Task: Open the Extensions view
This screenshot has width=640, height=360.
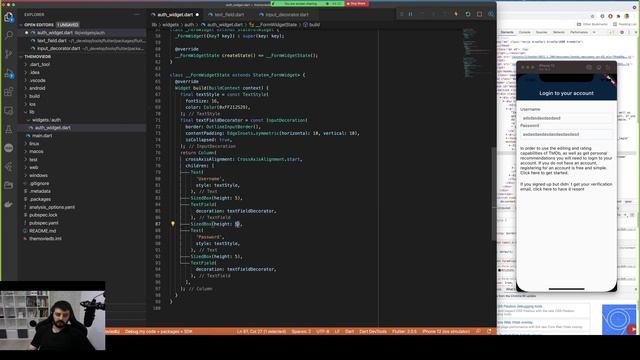Action: pyautogui.click(x=9, y=92)
